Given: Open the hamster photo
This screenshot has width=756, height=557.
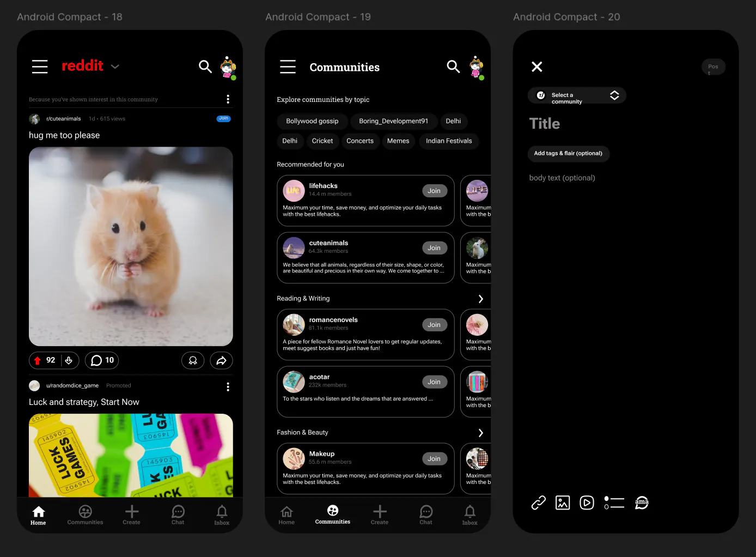Looking at the screenshot, I should point(131,246).
